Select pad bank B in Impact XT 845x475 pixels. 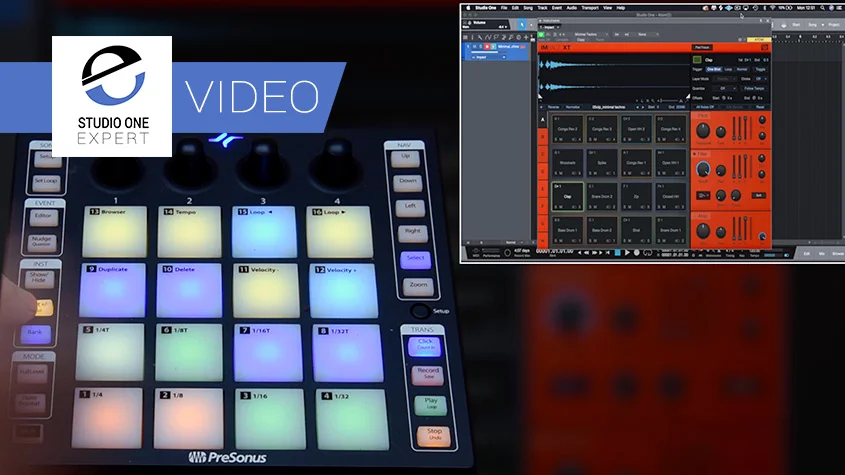(543, 137)
